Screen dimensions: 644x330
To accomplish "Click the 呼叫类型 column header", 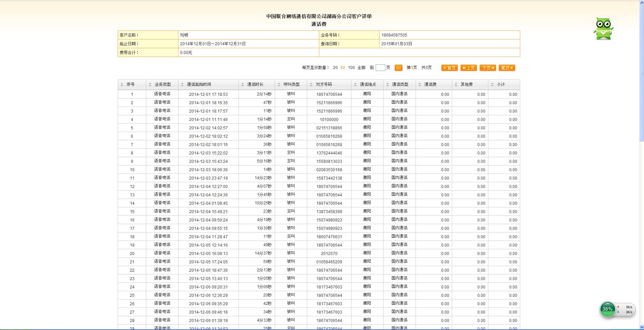I will click(x=291, y=84).
